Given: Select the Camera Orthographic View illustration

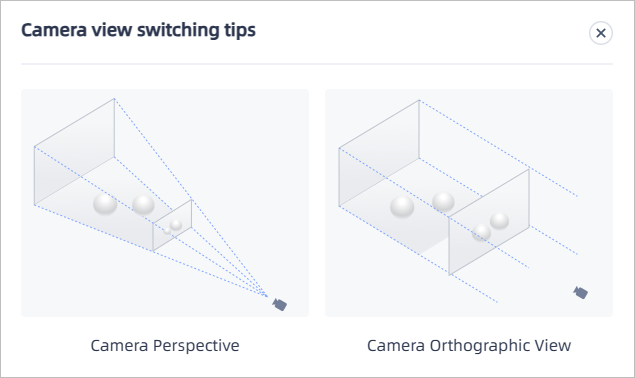Looking at the screenshot, I should coord(469,203).
